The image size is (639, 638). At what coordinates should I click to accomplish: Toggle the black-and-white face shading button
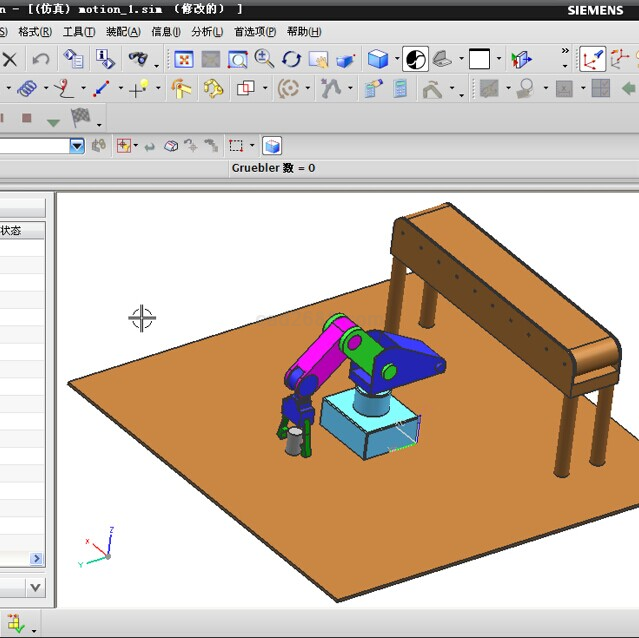click(416, 60)
